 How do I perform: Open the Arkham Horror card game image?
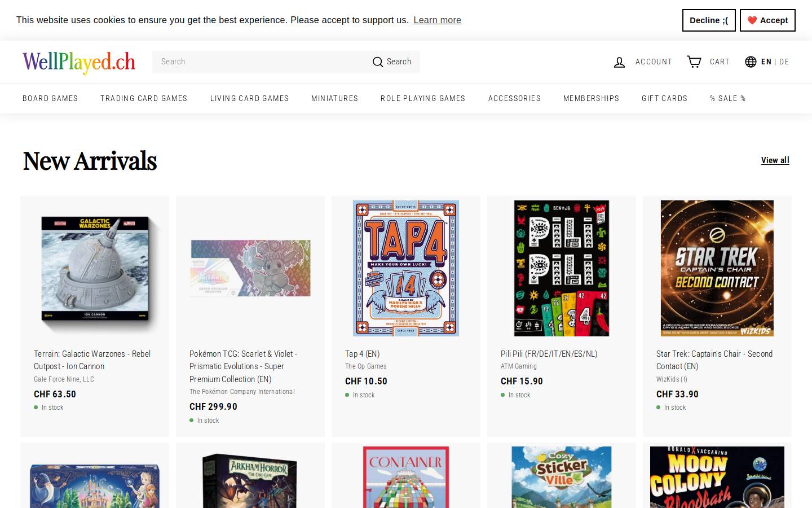click(x=250, y=480)
